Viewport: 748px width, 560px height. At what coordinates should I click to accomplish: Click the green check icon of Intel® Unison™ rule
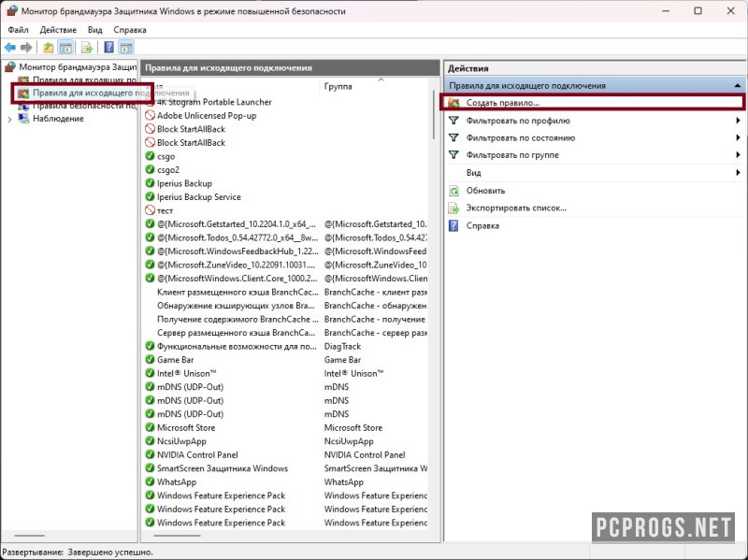[x=150, y=374]
